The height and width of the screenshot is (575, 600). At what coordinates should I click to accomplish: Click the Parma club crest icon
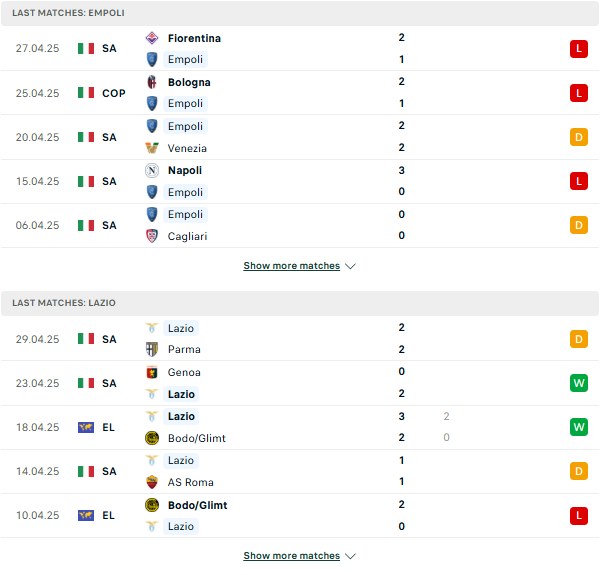[x=152, y=349]
